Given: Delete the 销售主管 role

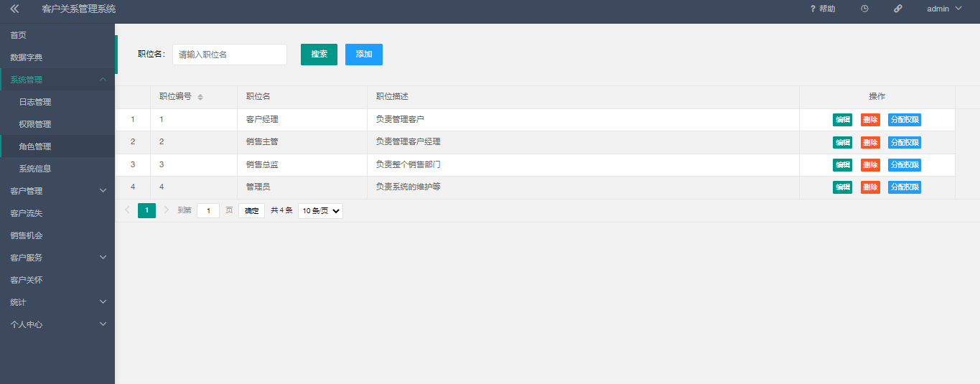Looking at the screenshot, I should coord(870,142).
